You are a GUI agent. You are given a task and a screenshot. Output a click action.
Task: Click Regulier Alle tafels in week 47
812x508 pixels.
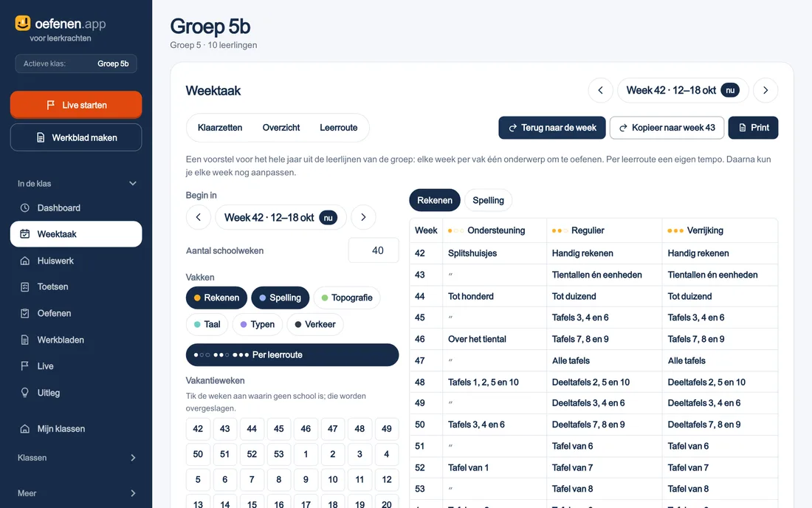tap(605, 360)
